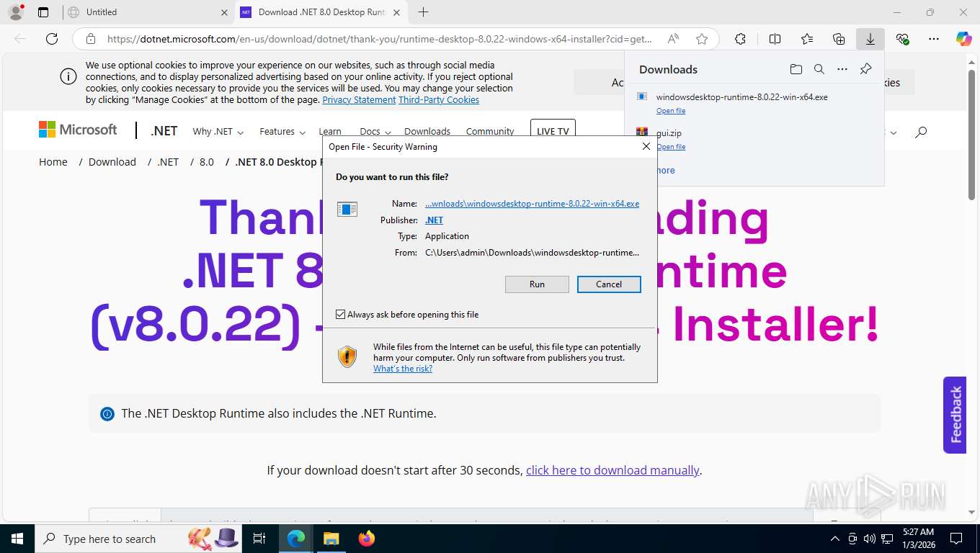The height and width of the screenshot is (553, 980).
Task: Expand the Docs menu
Action: (x=375, y=132)
